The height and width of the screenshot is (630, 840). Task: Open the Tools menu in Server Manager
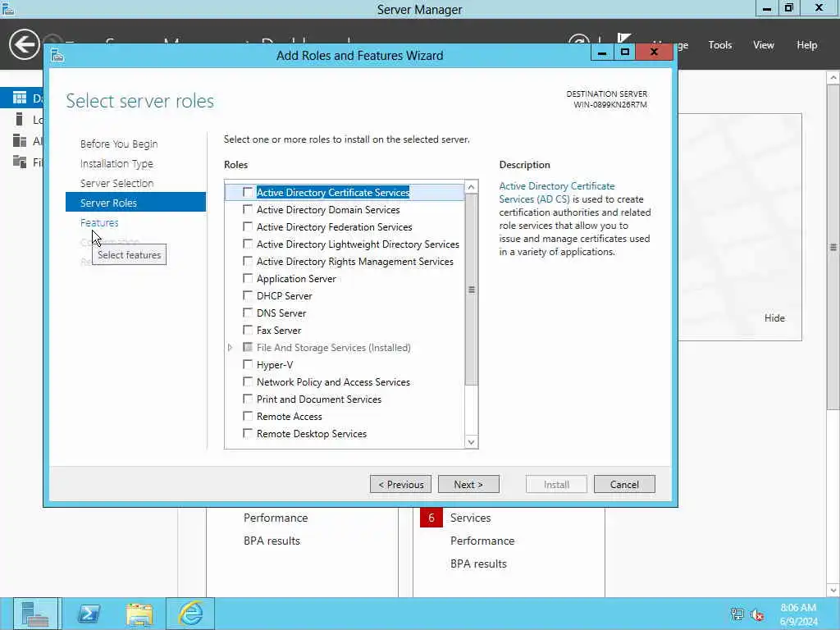720,45
